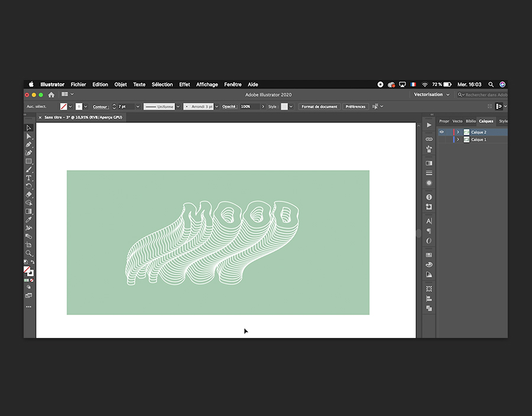The height and width of the screenshot is (416, 532).
Task: Show the Calque 1 layer visibility box
Action: [442, 139]
